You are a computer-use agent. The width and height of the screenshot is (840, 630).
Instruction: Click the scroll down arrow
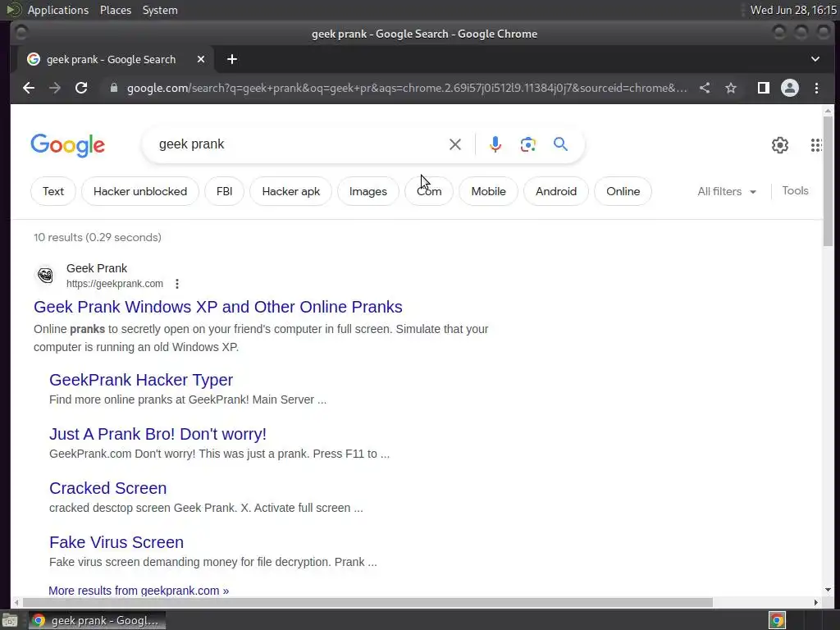point(828,590)
